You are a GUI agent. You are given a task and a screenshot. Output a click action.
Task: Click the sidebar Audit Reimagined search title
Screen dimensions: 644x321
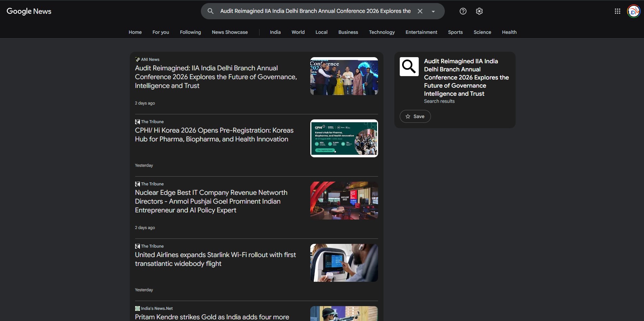[466, 77]
